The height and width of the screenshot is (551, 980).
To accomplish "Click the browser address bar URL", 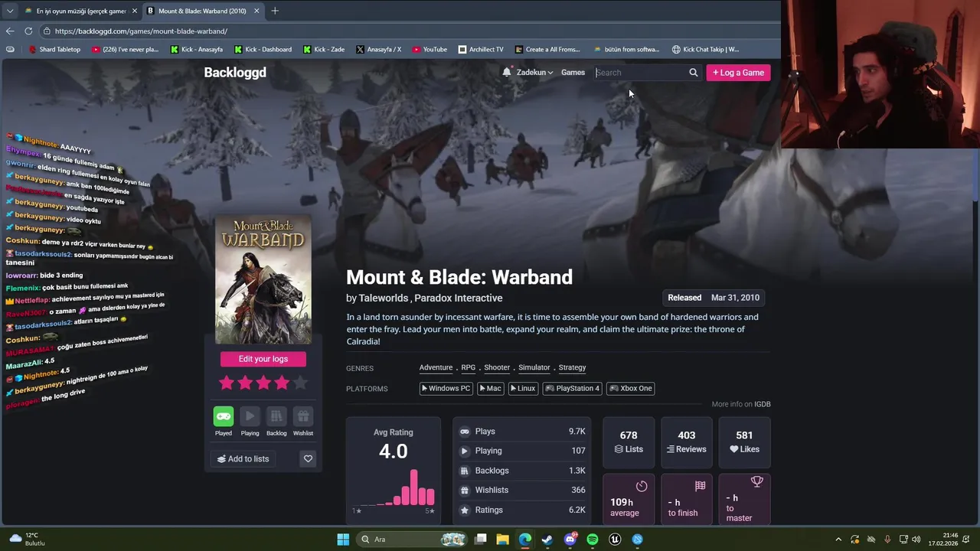I will click(x=141, y=31).
